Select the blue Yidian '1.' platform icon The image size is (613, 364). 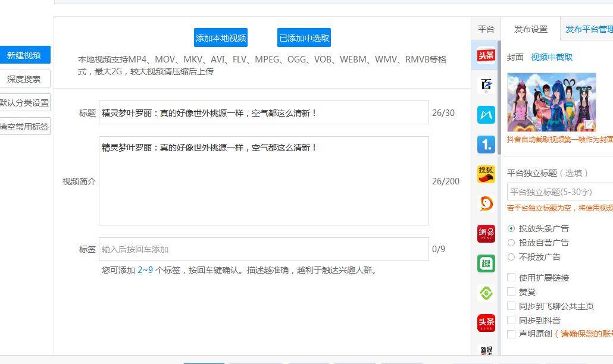click(486, 145)
